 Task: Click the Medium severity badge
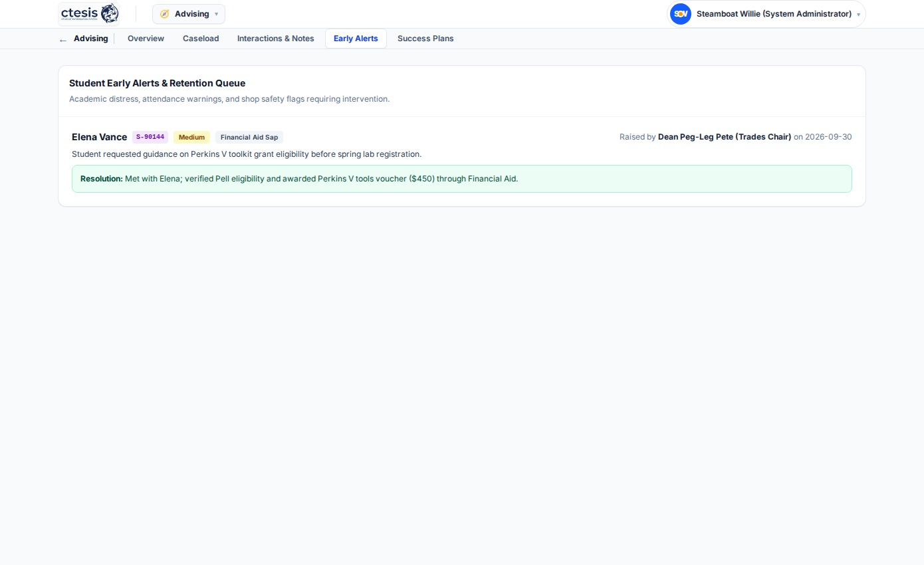click(191, 137)
